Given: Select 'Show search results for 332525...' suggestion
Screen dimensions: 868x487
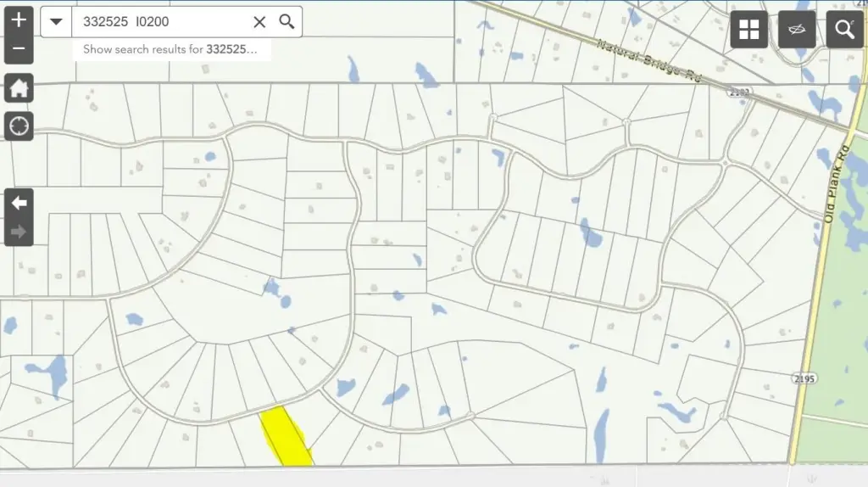Looking at the screenshot, I should pos(170,49).
